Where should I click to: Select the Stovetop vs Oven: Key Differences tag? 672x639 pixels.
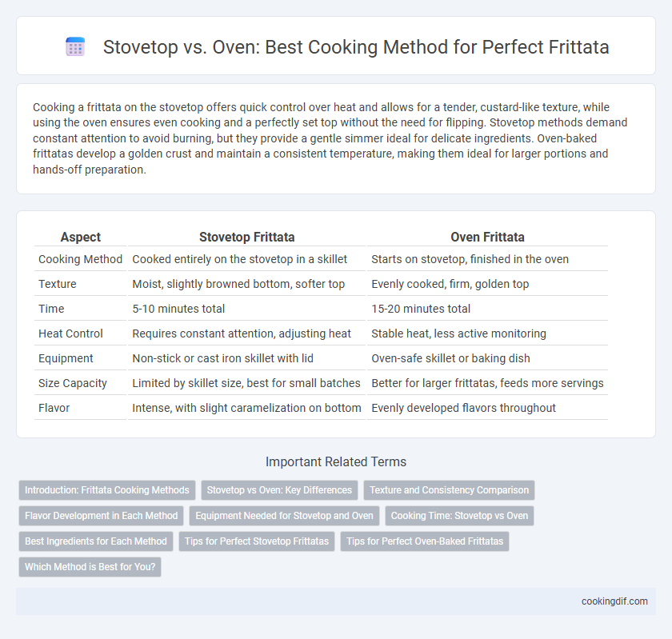click(x=279, y=490)
